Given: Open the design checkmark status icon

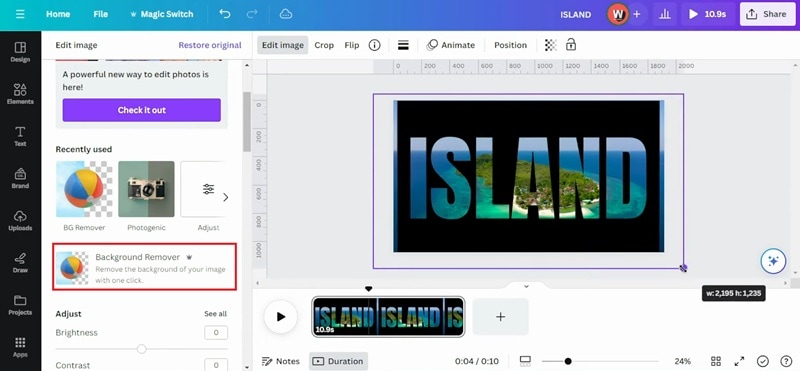Looking at the screenshot, I should (763, 361).
